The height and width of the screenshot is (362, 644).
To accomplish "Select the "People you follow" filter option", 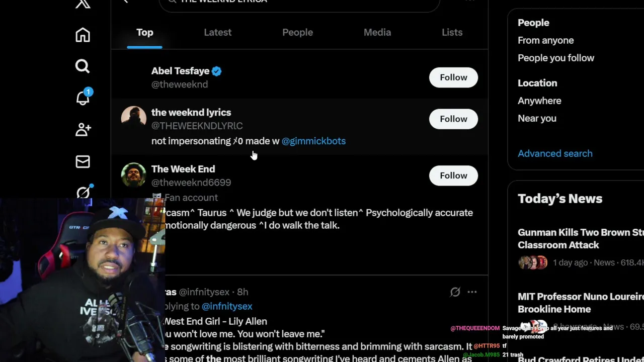I will pos(555,58).
